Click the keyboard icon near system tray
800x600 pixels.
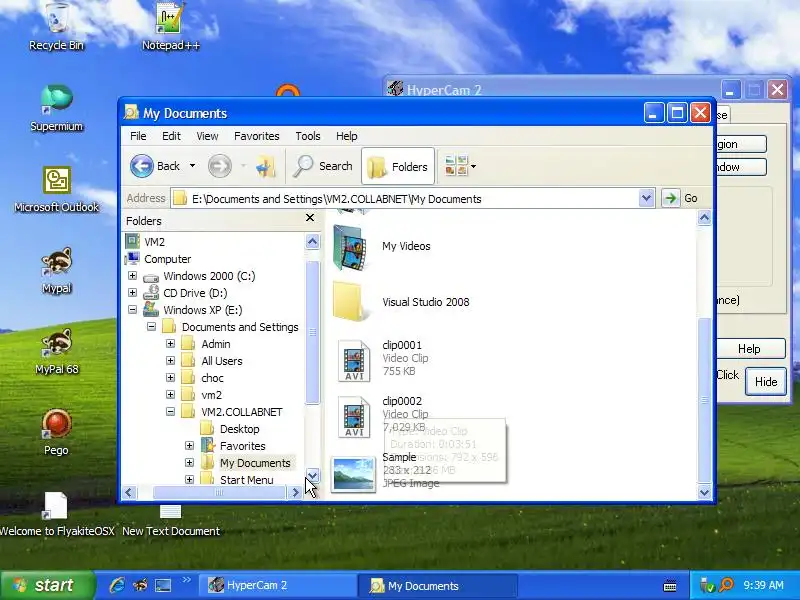[670, 586]
